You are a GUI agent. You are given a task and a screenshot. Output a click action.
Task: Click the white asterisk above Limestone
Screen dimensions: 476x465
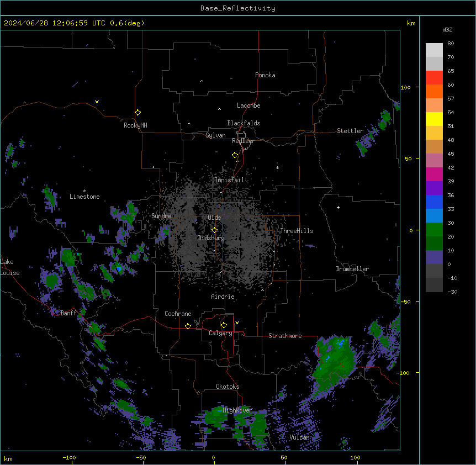click(84, 191)
